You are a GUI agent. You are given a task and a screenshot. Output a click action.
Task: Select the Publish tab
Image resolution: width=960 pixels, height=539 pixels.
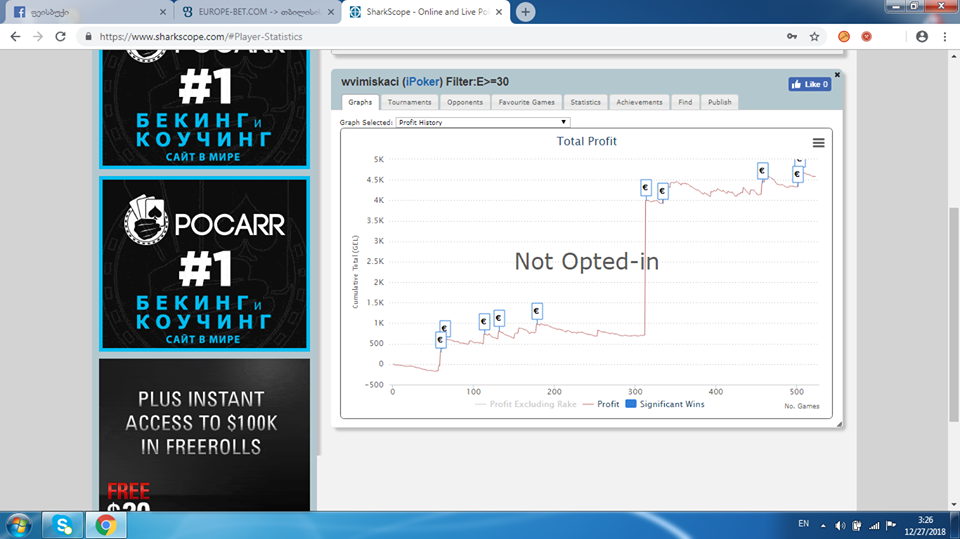coord(719,102)
